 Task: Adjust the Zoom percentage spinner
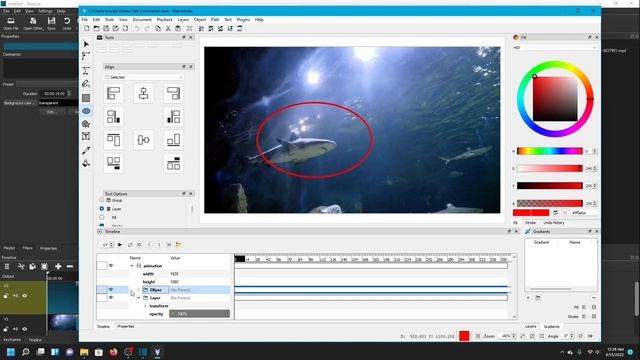[508, 336]
